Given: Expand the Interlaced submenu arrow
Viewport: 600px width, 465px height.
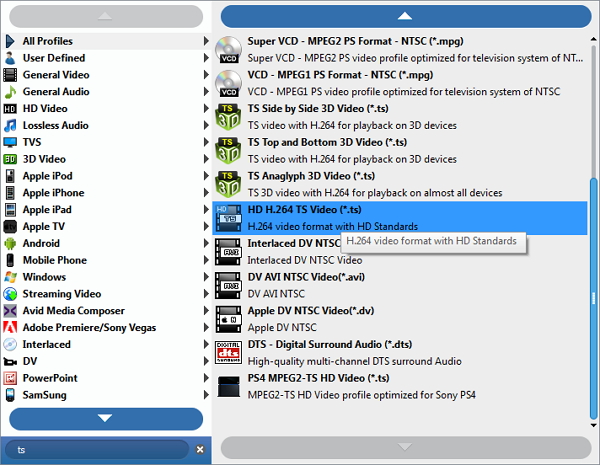Looking at the screenshot, I should coord(206,344).
